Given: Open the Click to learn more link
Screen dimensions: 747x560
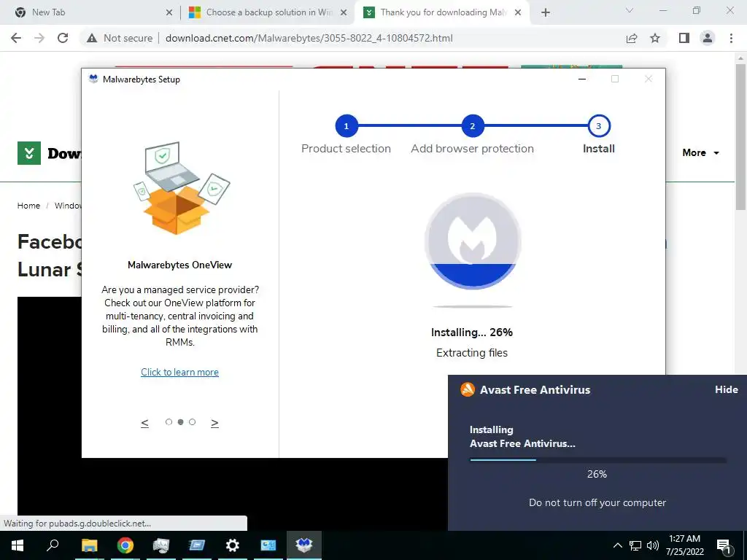Looking at the screenshot, I should tap(179, 373).
